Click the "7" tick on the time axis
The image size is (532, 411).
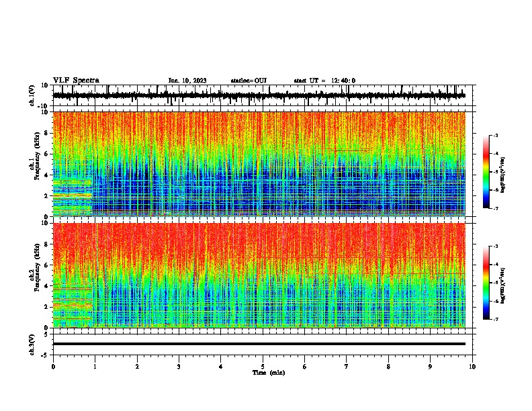coord(347,367)
